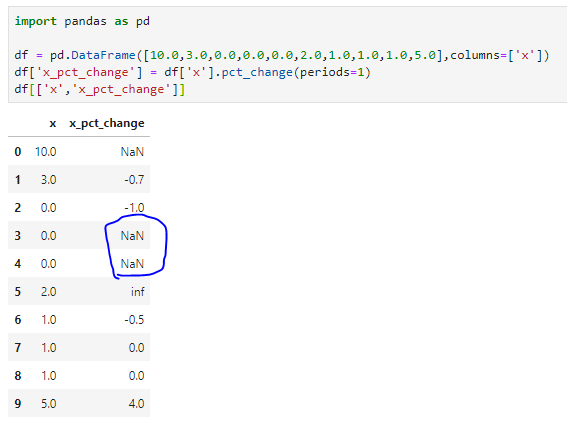Click the 2.0 value in row 5
Screen dimensions: 567x426
(48, 291)
